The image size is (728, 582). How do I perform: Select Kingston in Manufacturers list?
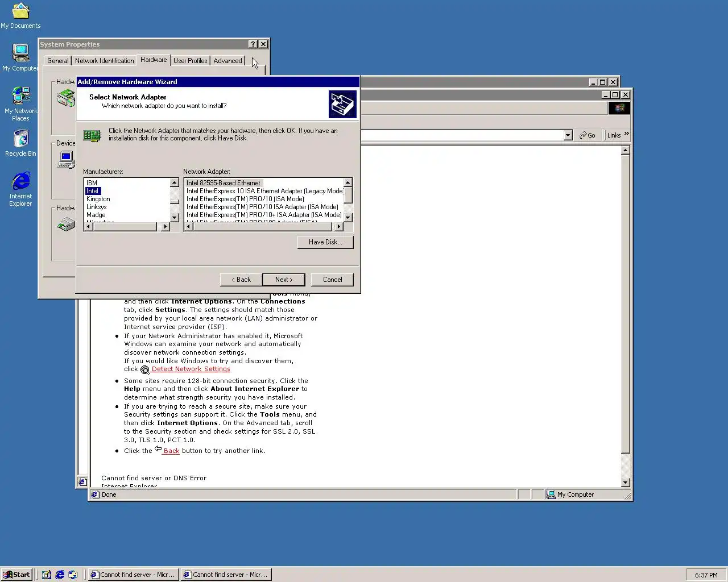point(98,199)
